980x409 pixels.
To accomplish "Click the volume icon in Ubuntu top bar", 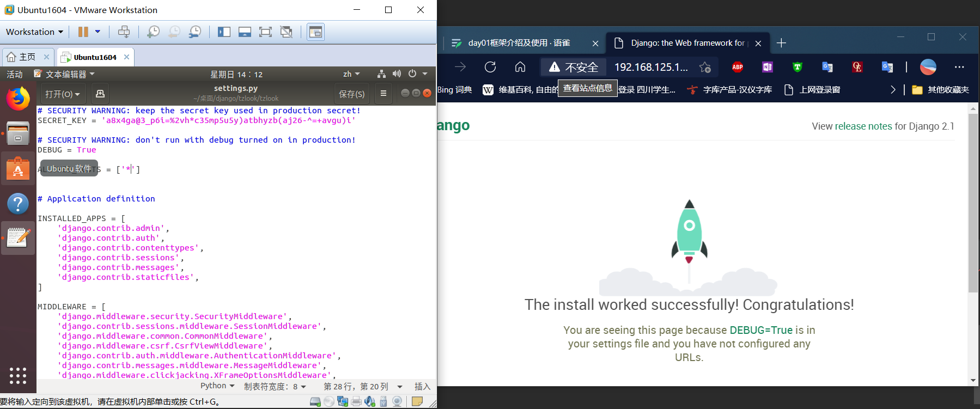I will tap(397, 74).
